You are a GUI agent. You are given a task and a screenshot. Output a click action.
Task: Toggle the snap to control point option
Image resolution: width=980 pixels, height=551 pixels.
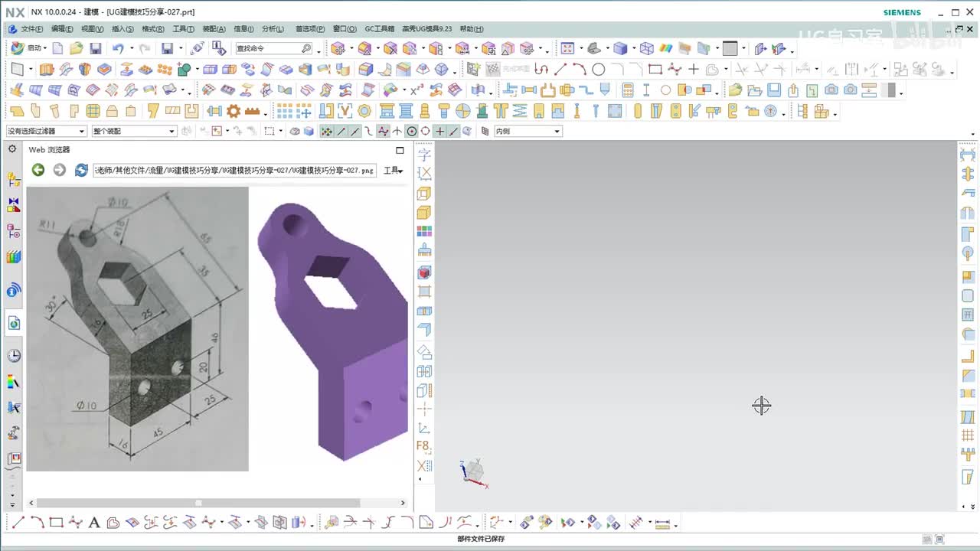tap(369, 131)
